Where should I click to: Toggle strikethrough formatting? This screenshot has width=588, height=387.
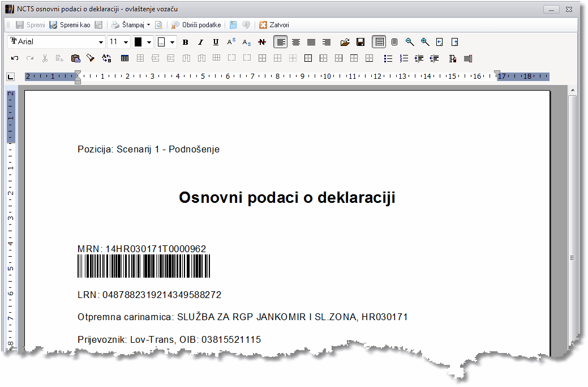(262, 42)
